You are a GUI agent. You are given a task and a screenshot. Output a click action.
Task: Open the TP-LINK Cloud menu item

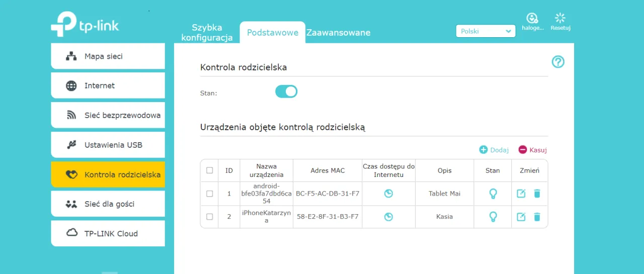(x=108, y=233)
